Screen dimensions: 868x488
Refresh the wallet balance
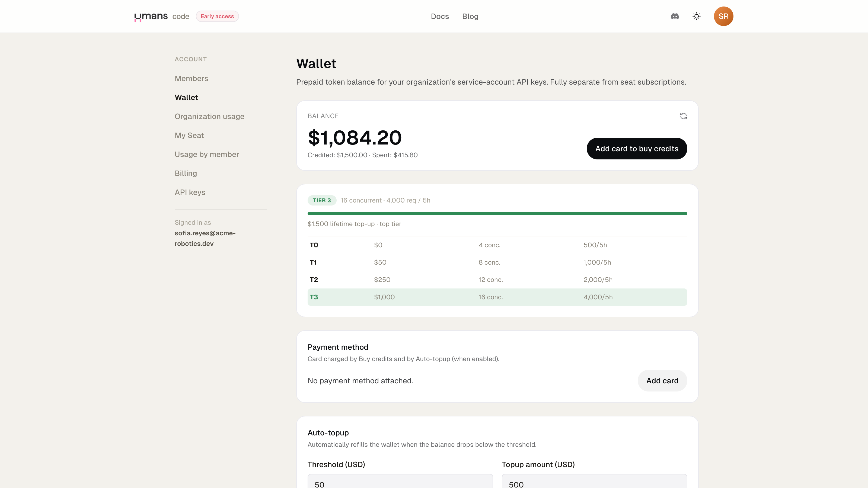(x=683, y=116)
